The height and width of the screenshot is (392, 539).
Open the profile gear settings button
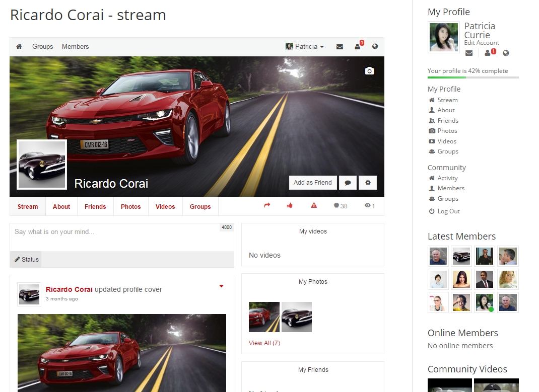coord(368,183)
